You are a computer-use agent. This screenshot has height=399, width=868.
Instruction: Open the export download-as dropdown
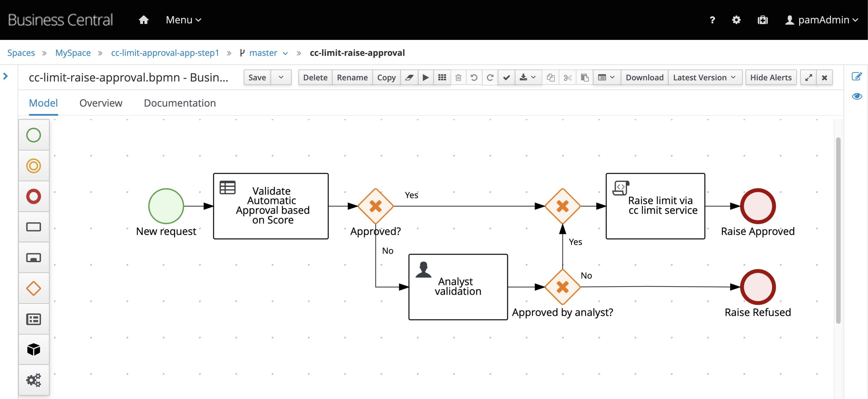tap(528, 78)
